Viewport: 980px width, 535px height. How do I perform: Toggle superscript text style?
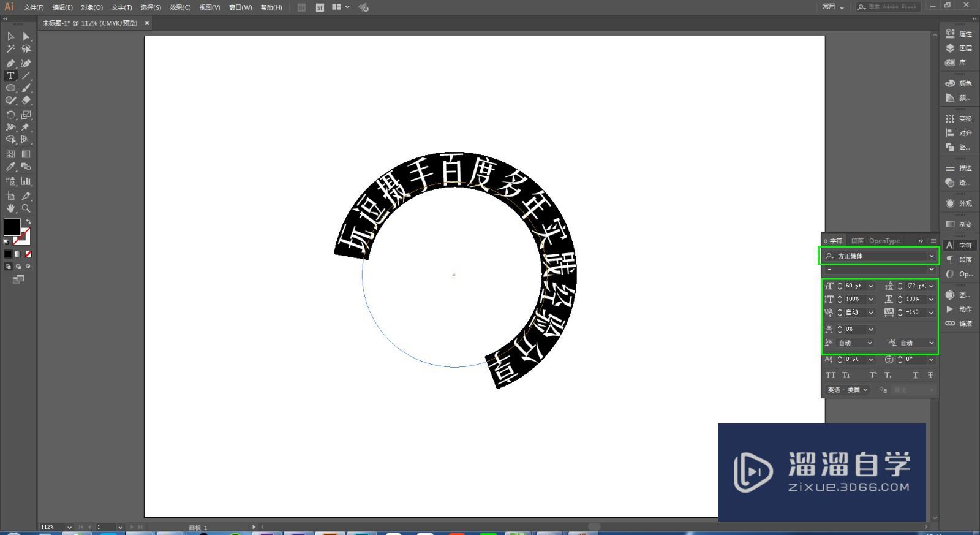pos(873,375)
